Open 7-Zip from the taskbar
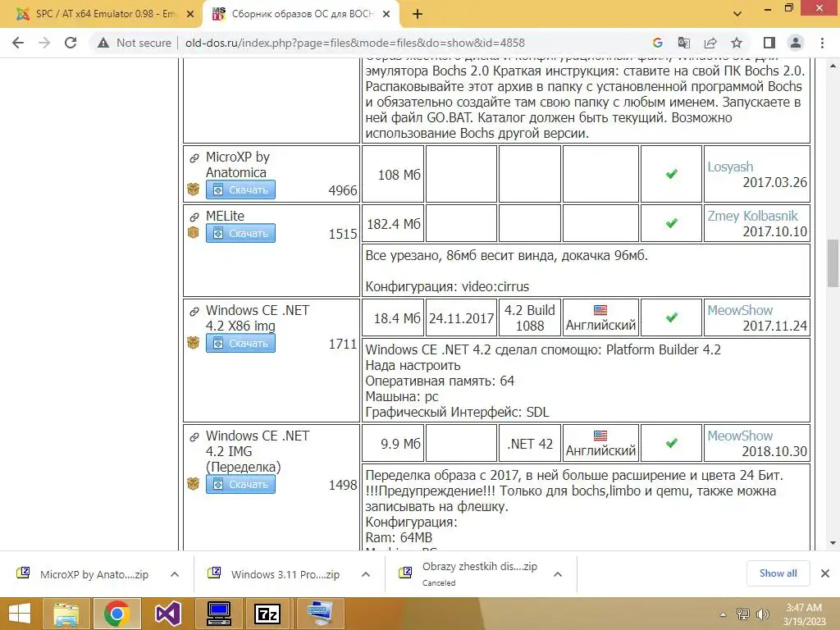Image resolution: width=840 pixels, height=630 pixels. pos(268,614)
